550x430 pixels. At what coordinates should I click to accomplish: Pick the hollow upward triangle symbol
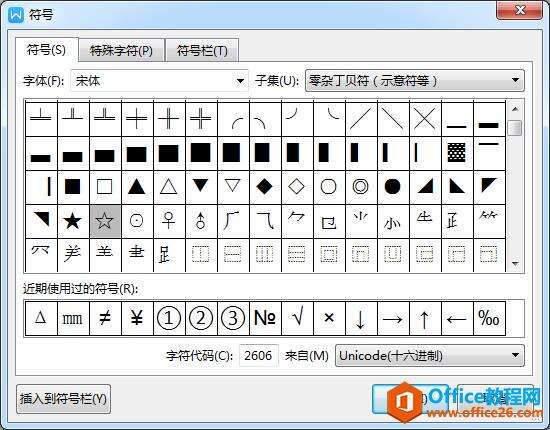tap(169, 187)
